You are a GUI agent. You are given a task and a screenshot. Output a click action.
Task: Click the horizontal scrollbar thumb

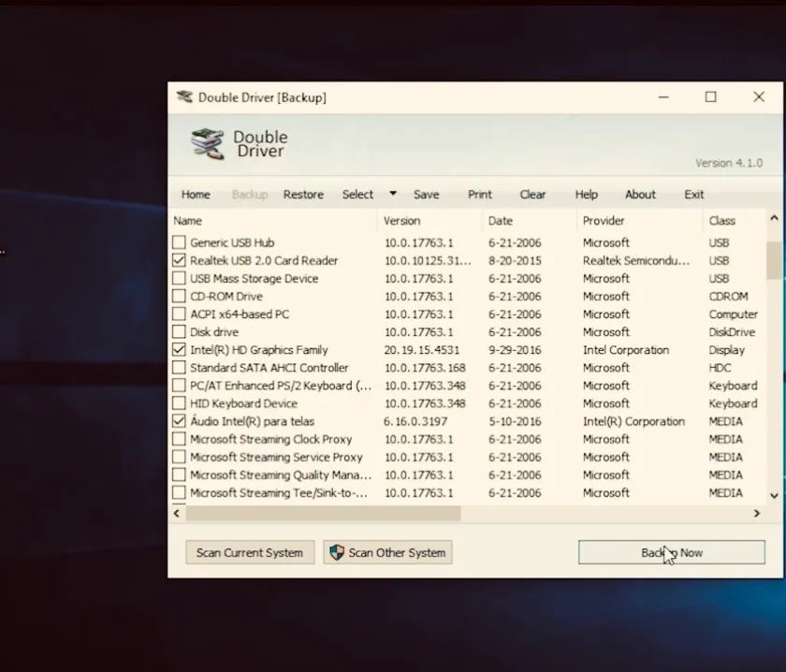(x=323, y=513)
